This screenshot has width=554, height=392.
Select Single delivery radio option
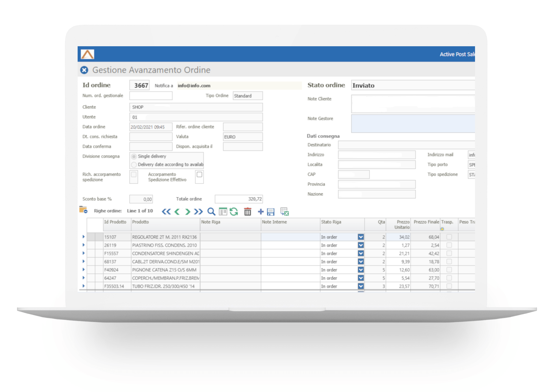[x=134, y=156]
